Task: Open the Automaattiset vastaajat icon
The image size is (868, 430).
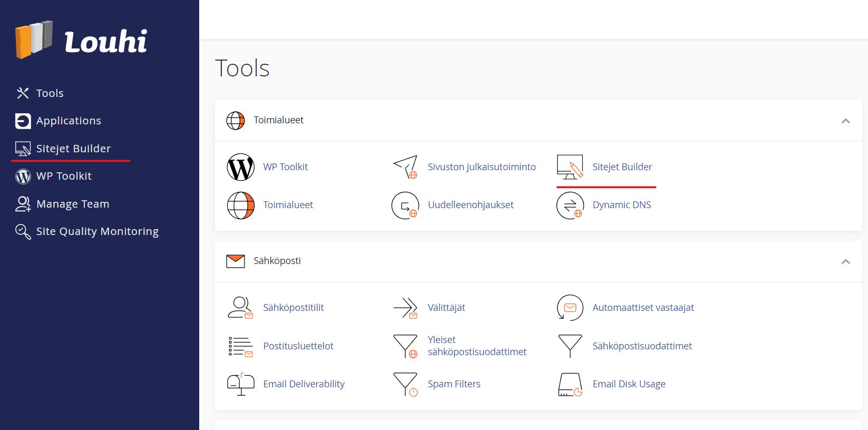Action: (570, 308)
